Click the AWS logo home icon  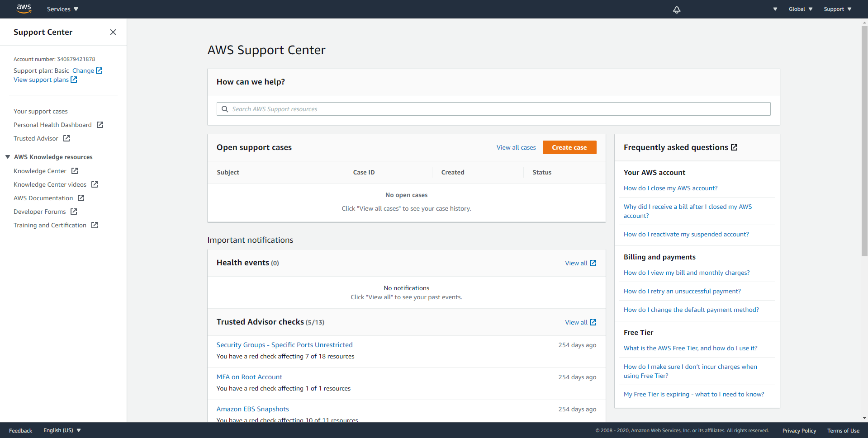pyautogui.click(x=24, y=9)
